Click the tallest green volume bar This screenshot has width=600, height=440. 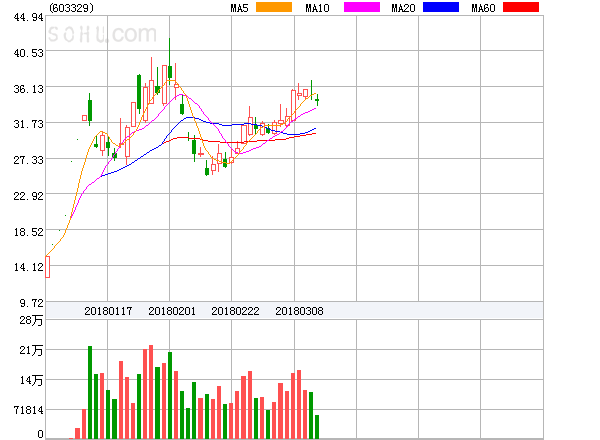(x=90, y=392)
